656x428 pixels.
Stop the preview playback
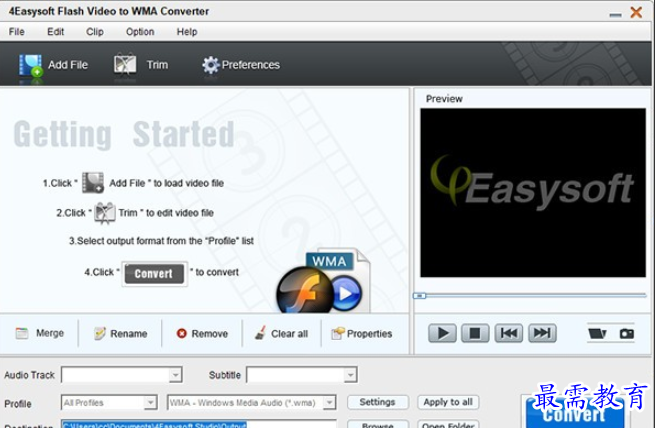tap(475, 333)
